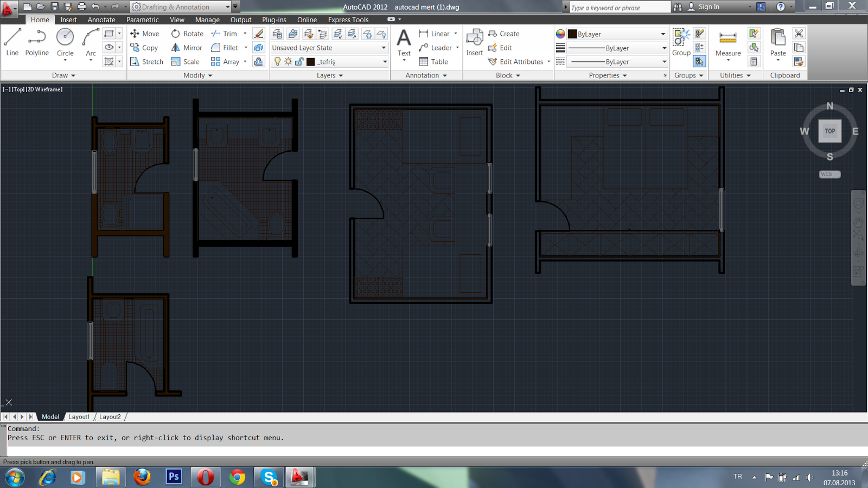Open Firefox from the Windows taskbar
The height and width of the screenshot is (488, 868).
pyautogui.click(x=142, y=477)
